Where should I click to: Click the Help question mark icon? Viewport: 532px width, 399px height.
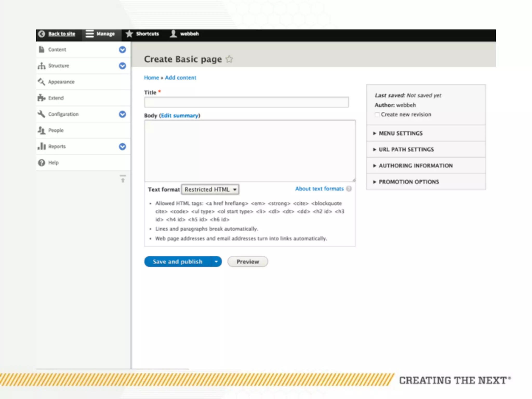42,163
